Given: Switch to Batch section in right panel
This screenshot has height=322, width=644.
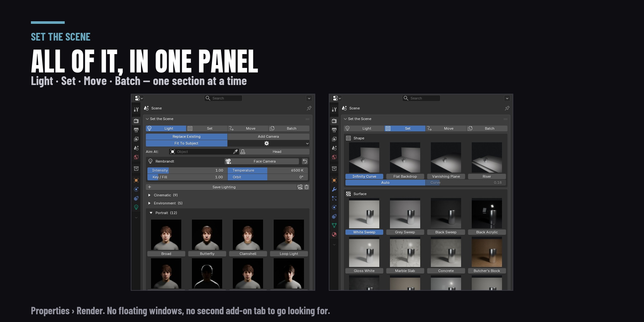Looking at the screenshot, I should (487, 128).
